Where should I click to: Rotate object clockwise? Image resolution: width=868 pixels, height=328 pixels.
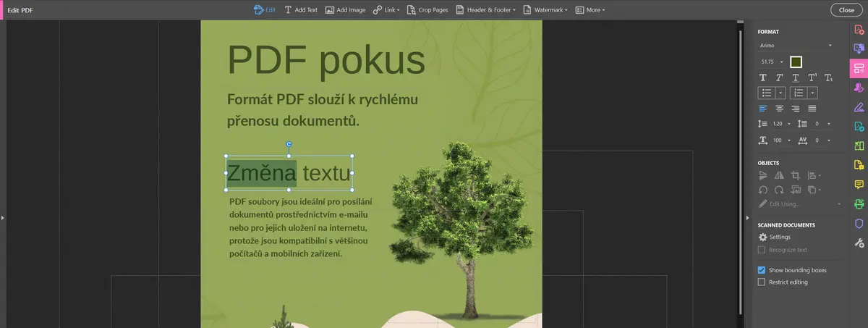(779, 190)
